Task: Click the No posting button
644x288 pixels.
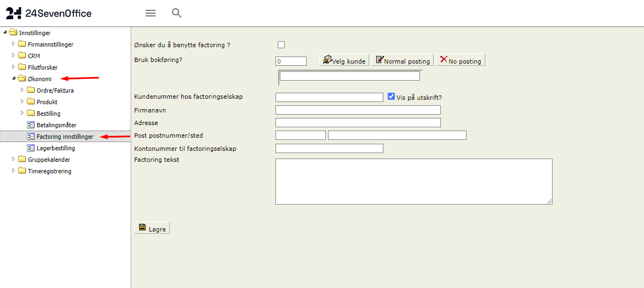Action: pyautogui.click(x=461, y=60)
